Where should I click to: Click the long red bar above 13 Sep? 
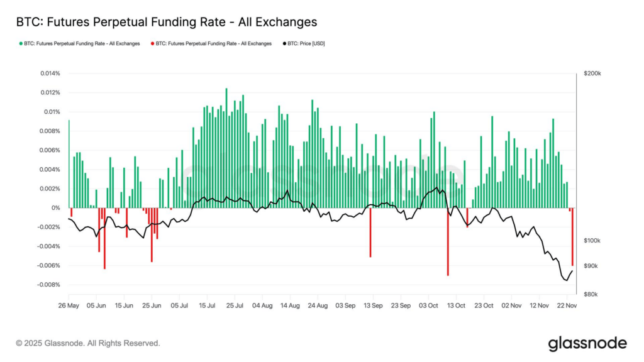click(370, 233)
